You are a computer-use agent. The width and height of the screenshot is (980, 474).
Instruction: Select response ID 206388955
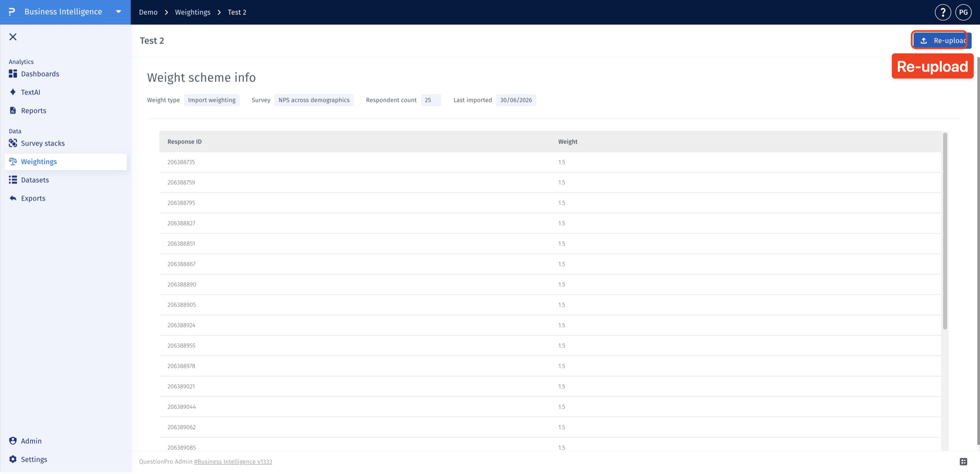tap(181, 346)
